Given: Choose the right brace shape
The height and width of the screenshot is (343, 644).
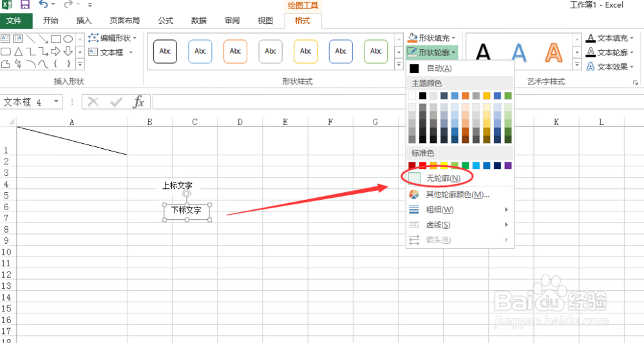Looking at the screenshot, I should pos(69,64).
